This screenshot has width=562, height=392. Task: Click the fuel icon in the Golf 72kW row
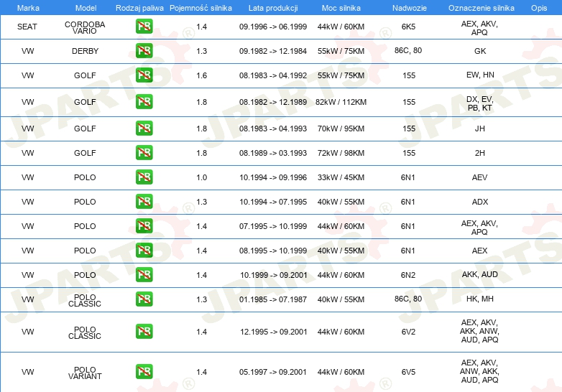tap(144, 152)
